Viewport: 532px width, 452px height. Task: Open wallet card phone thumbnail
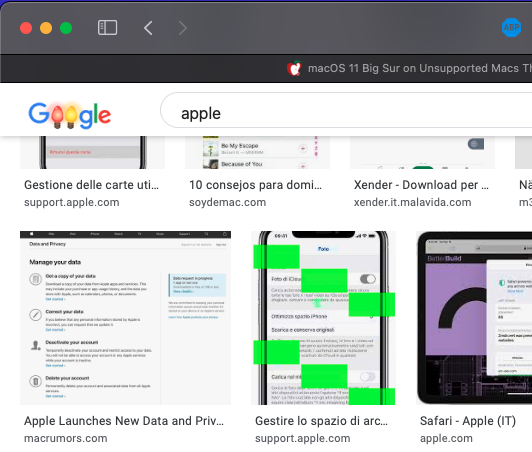click(x=93, y=152)
